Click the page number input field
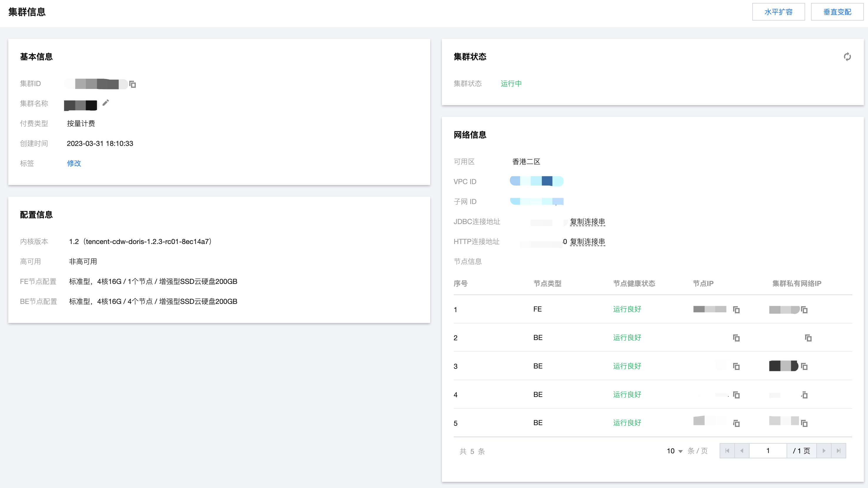Viewport: 868px width, 488px height. (768, 451)
